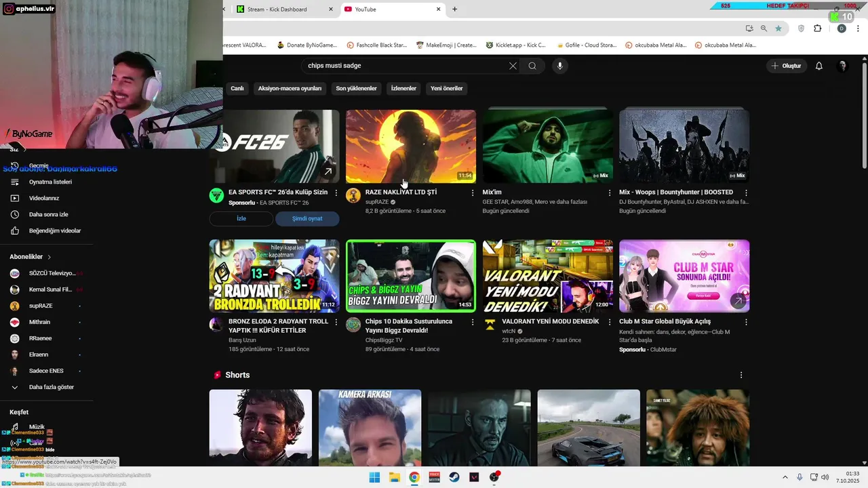Open options for VALORANT YENİ MODU video
This screenshot has width=868, height=488.
tap(610, 322)
